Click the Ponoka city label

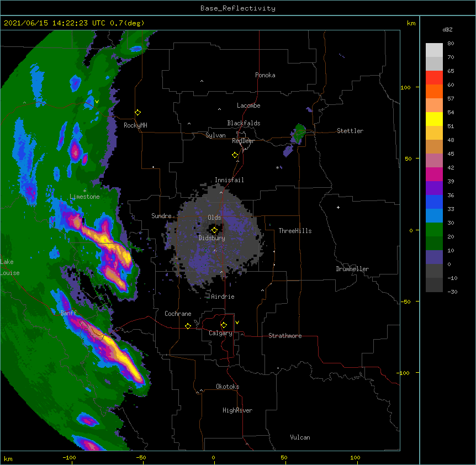[265, 75]
